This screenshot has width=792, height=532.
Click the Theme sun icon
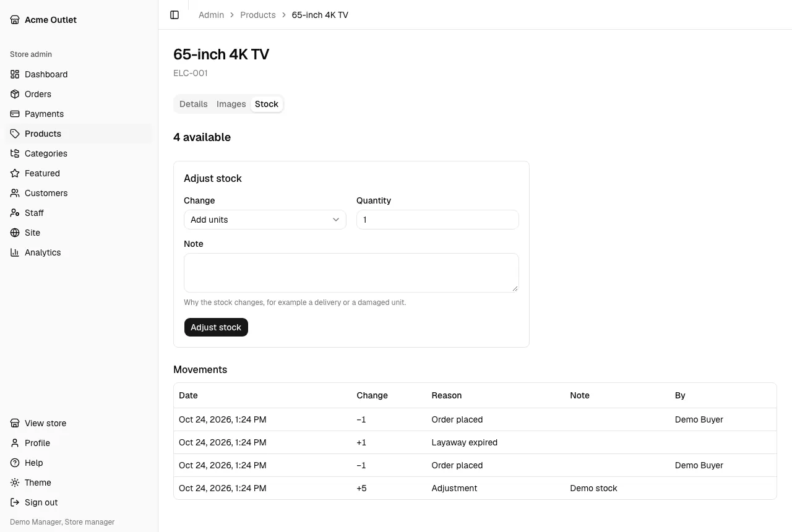pyautogui.click(x=15, y=483)
